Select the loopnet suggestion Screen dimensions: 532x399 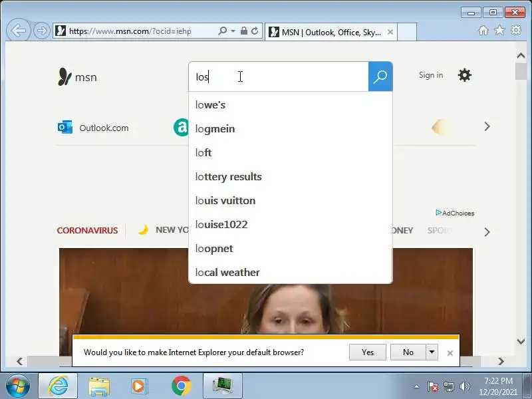click(x=291, y=248)
